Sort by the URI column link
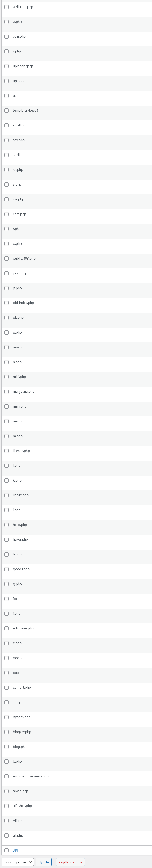 [15, 850]
